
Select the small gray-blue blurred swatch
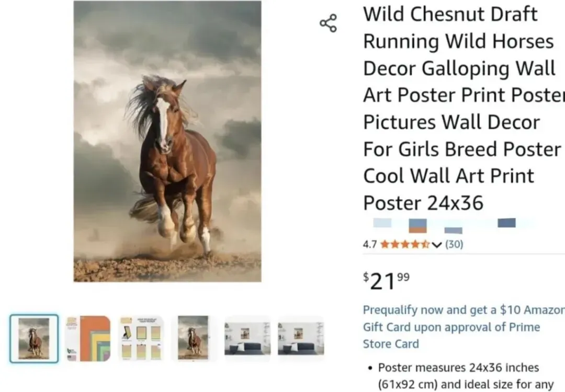[x=453, y=230]
